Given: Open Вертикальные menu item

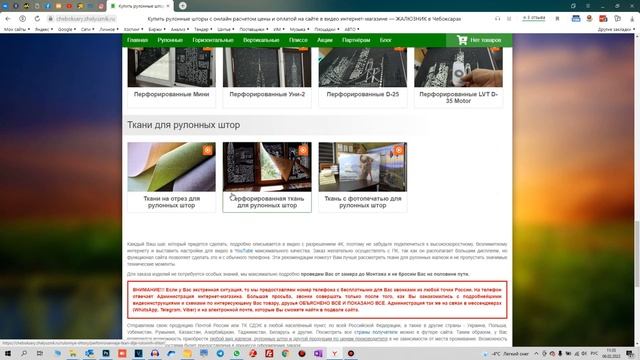Looking at the screenshot, I should 261,40.
